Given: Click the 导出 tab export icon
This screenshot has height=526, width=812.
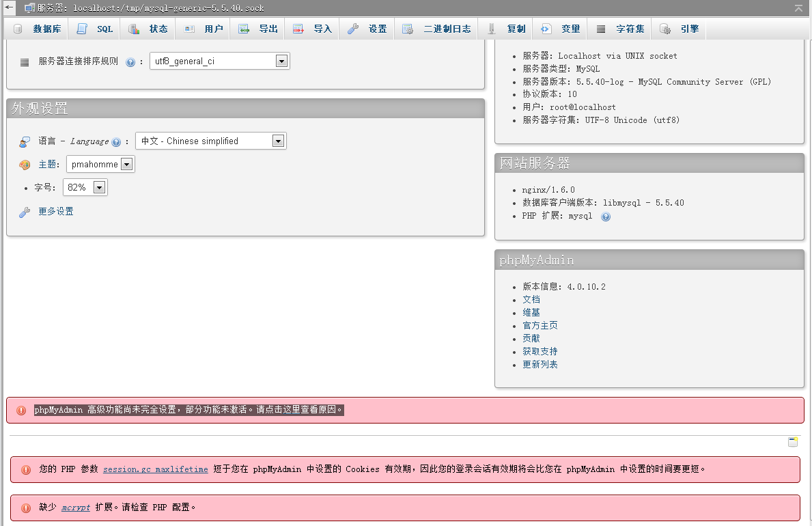Looking at the screenshot, I should 244,29.
